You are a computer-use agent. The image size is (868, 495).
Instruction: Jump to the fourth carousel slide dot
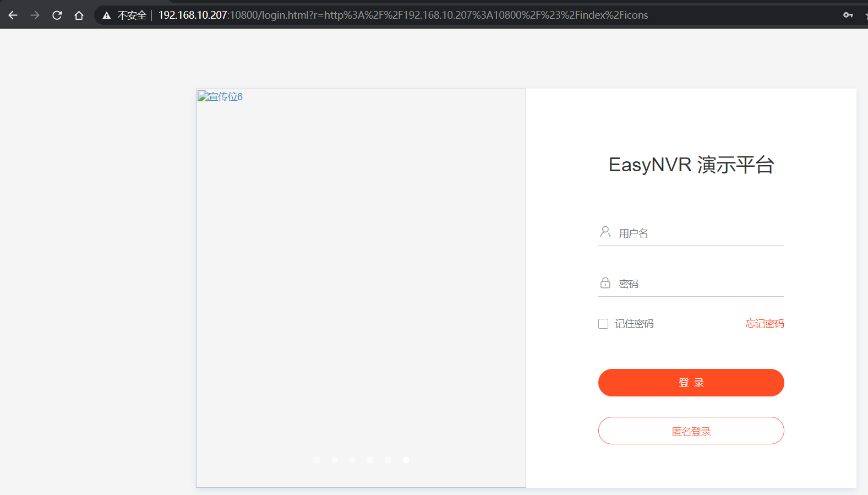tap(370, 460)
